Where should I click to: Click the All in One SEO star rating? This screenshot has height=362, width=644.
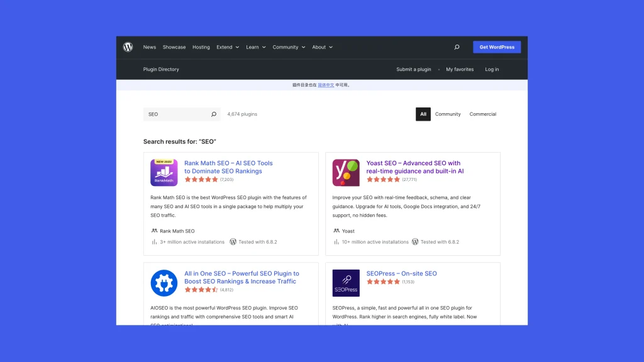coord(201,290)
